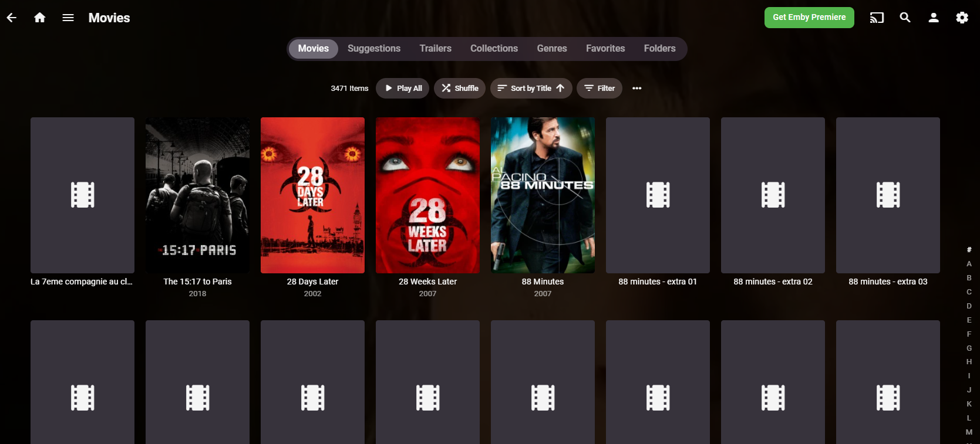The height and width of the screenshot is (444, 980).
Task: Shuffle the movie library
Action: pyautogui.click(x=460, y=88)
